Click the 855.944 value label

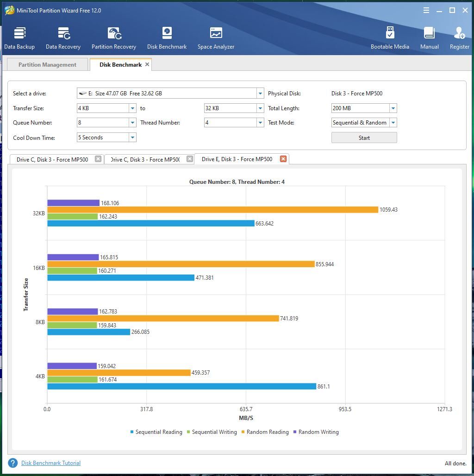(324, 264)
